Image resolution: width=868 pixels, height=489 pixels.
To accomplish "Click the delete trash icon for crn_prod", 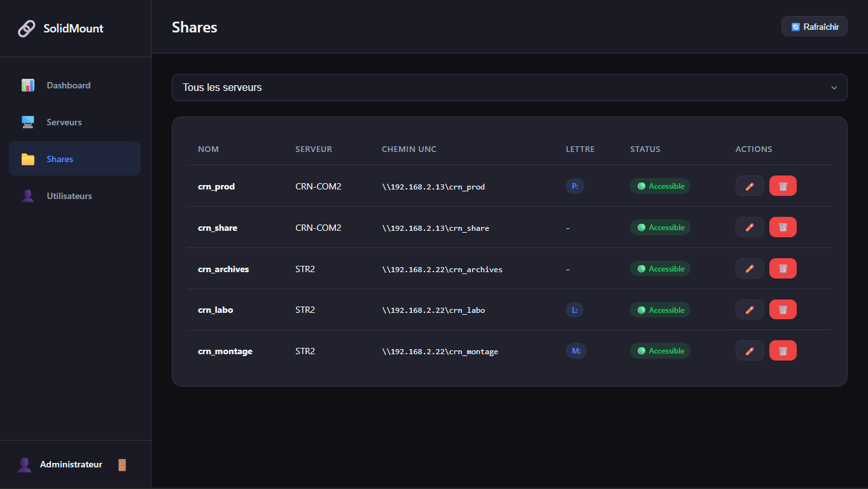I will tap(783, 186).
